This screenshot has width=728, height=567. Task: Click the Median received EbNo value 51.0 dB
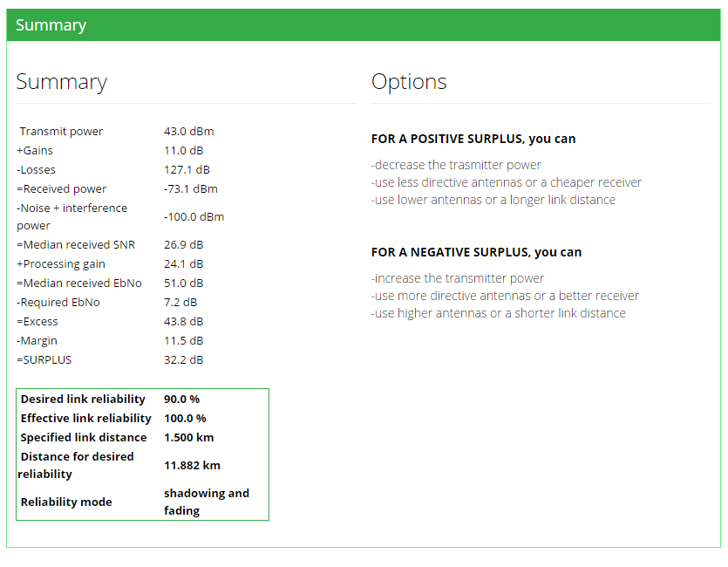coord(183,283)
